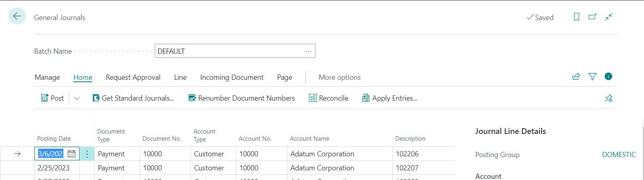Click the share icon
644x180 pixels.
coord(576,77)
